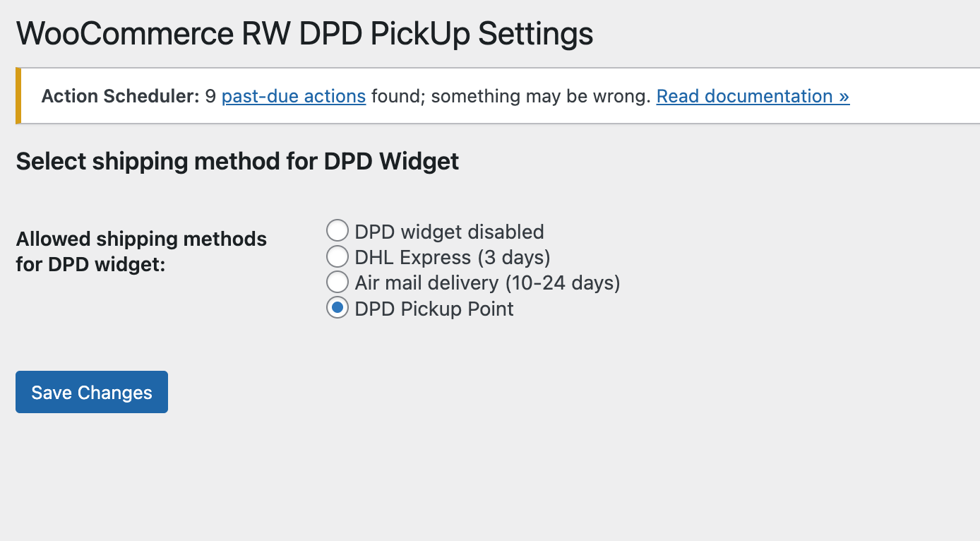This screenshot has height=541, width=980.
Task: Click the "DPD widget disabled" label text
Action: click(x=449, y=232)
